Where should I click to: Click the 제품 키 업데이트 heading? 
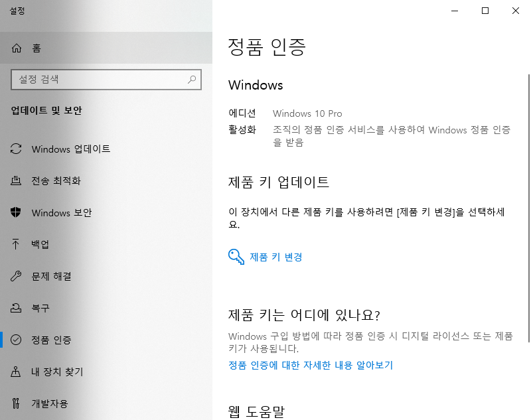click(278, 182)
